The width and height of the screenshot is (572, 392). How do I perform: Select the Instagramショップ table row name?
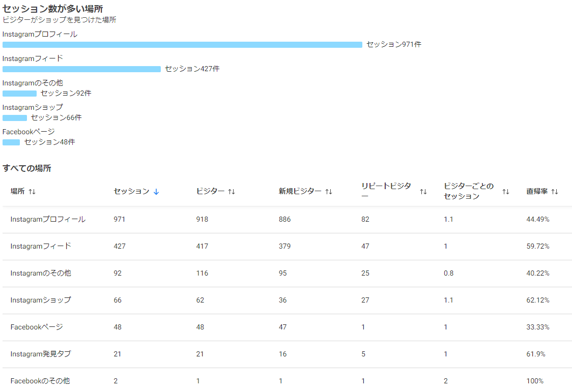coord(41,300)
